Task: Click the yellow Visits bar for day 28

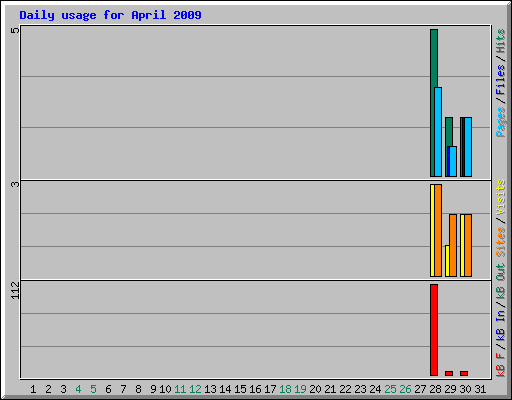Action: click(432, 230)
